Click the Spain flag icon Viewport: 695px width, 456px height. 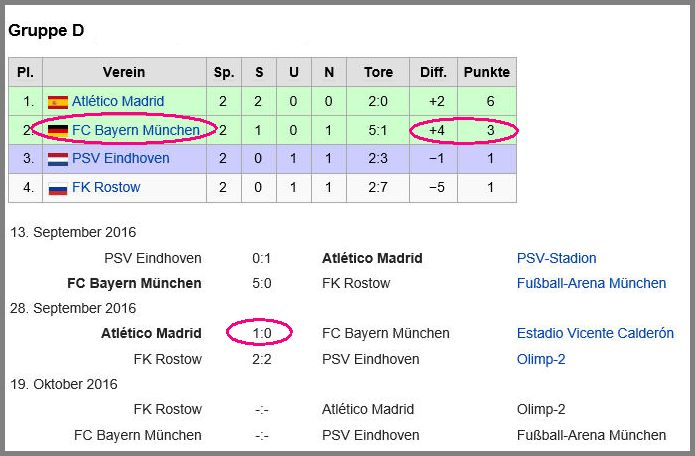58,102
